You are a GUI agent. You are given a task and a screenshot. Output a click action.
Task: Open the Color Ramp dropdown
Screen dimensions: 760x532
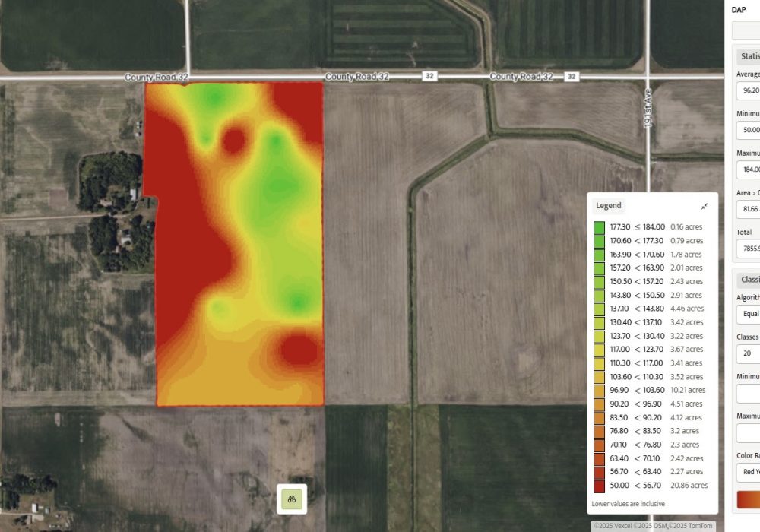pos(747,473)
